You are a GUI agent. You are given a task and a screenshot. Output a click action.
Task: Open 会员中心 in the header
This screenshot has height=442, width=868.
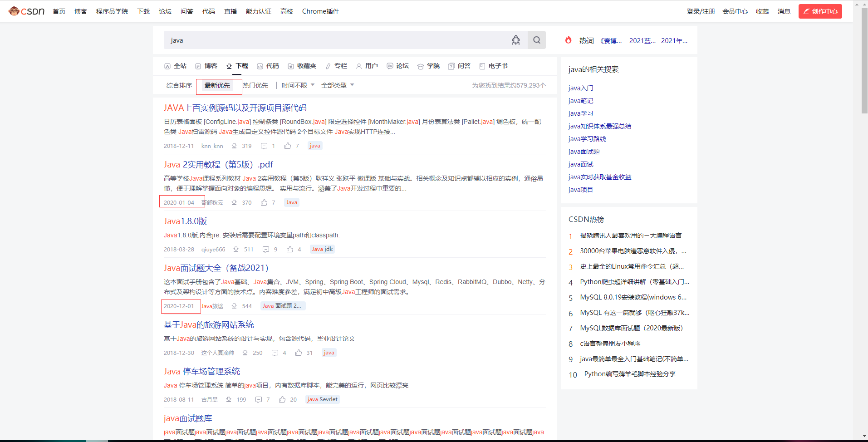735,11
